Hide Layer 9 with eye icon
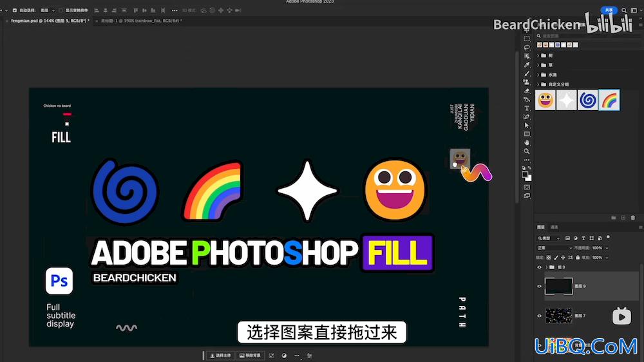The width and height of the screenshot is (644, 362). coord(539,287)
